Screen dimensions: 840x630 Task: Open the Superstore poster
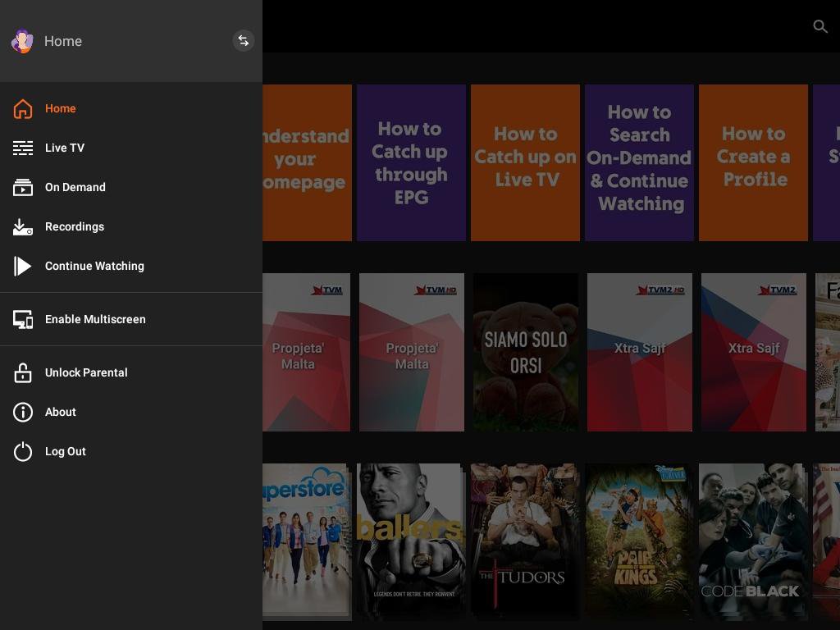click(x=307, y=541)
